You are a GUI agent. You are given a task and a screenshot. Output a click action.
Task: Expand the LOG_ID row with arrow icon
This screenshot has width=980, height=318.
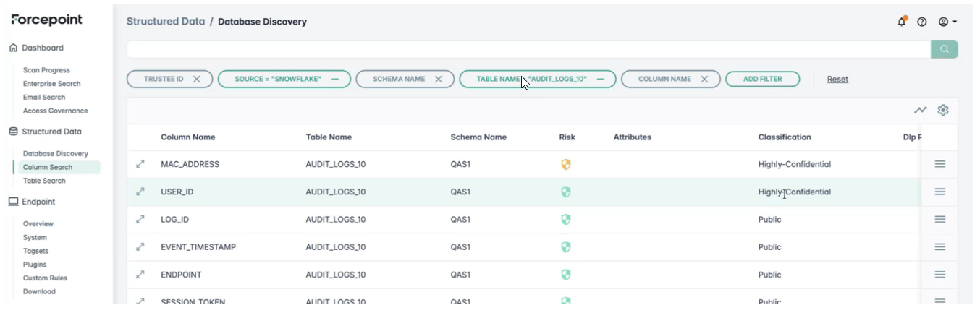coord(140,219)
